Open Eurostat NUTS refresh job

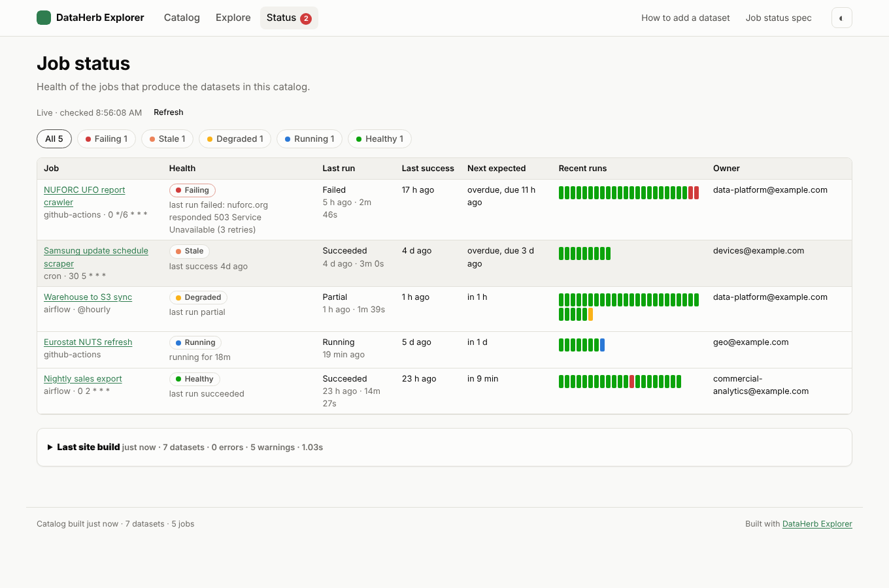point(88,342)
